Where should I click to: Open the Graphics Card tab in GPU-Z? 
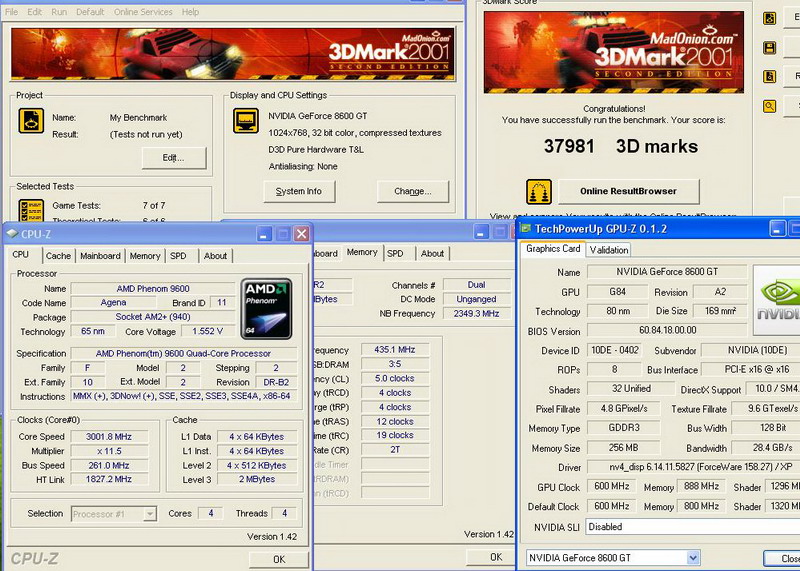pos(553,249)
